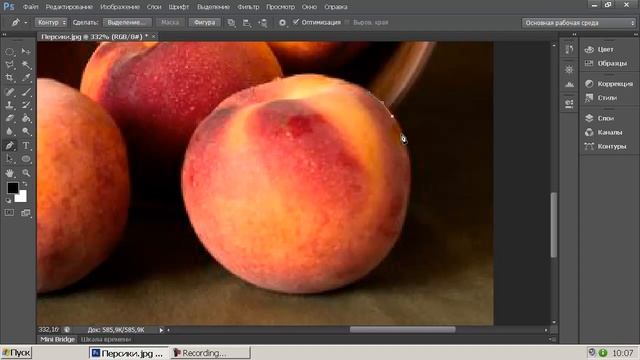640x360 pixels.
Task: Open the Стили panel
Action: click(x=600, y=98)
